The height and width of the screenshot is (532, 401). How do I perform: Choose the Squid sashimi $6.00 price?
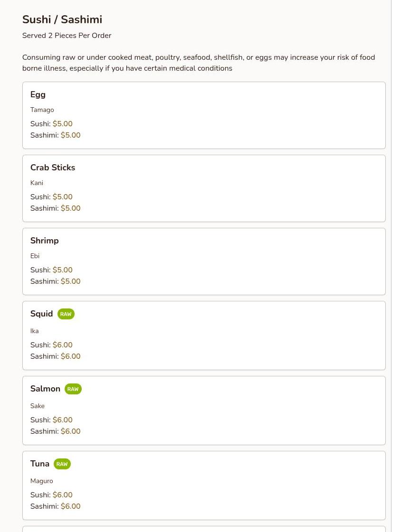tap(71, 356)
